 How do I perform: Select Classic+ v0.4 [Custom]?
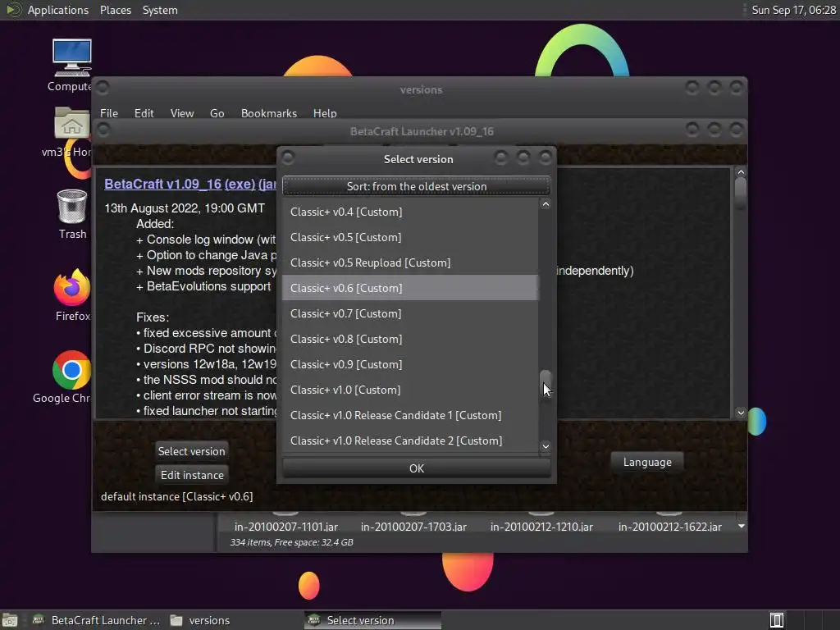410,212
